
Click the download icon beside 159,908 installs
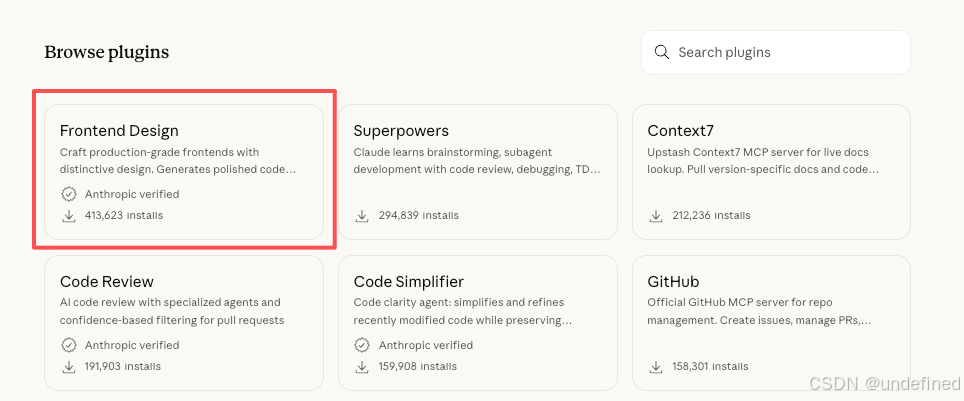363,367
